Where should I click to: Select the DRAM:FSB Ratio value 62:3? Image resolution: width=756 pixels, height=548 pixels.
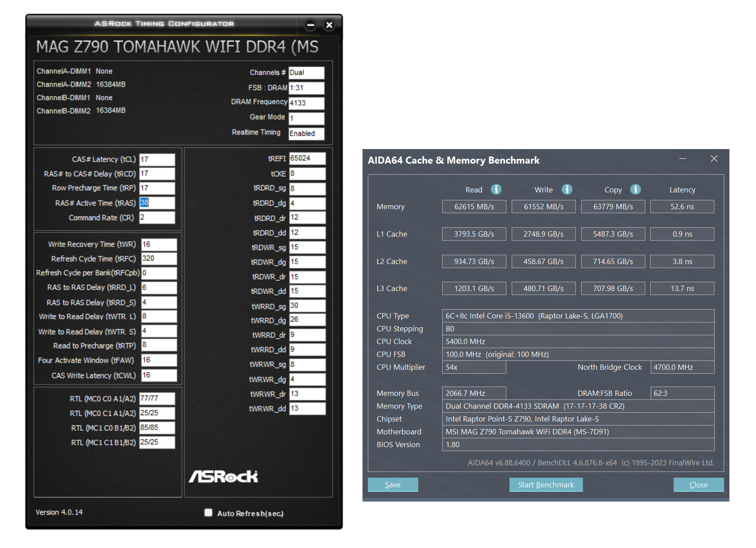point(683,393)
